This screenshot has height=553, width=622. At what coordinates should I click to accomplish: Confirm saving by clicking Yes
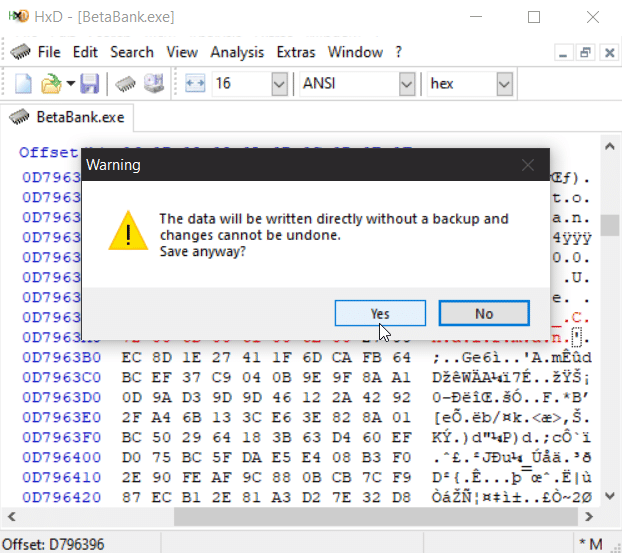(380, 313)
